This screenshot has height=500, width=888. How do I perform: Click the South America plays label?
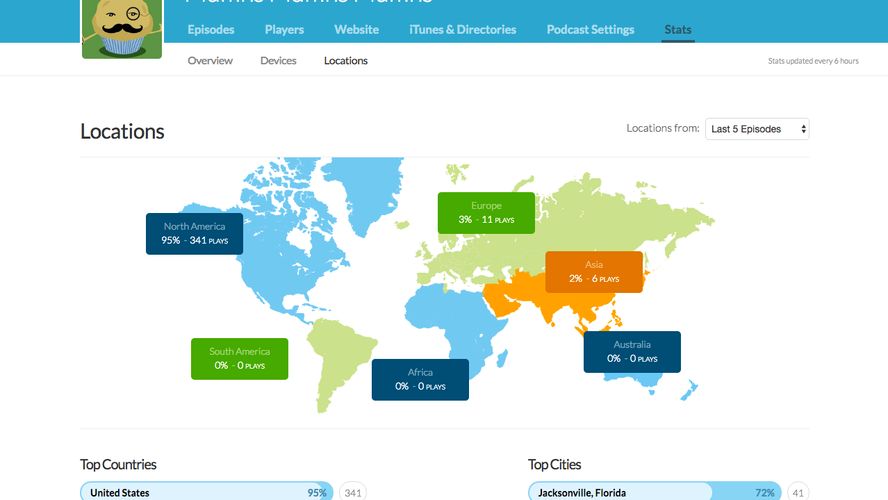coord(239,358)
